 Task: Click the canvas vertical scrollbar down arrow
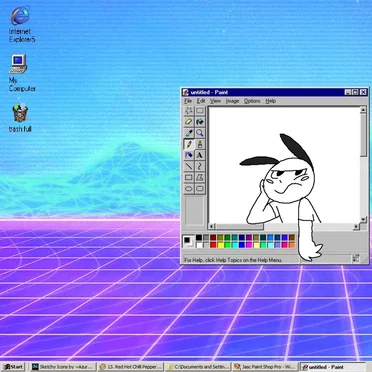[363, 219]
